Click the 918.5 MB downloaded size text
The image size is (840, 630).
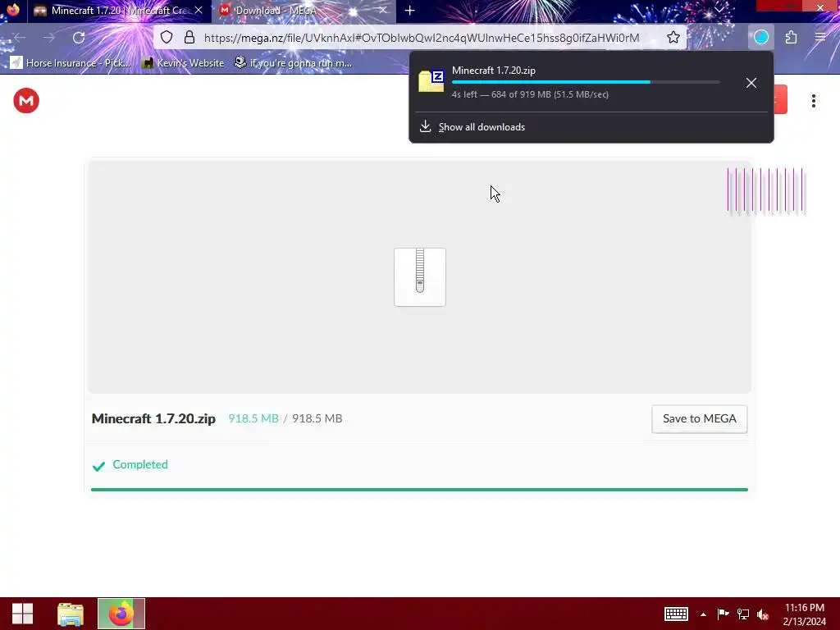[x=253, y=419]
